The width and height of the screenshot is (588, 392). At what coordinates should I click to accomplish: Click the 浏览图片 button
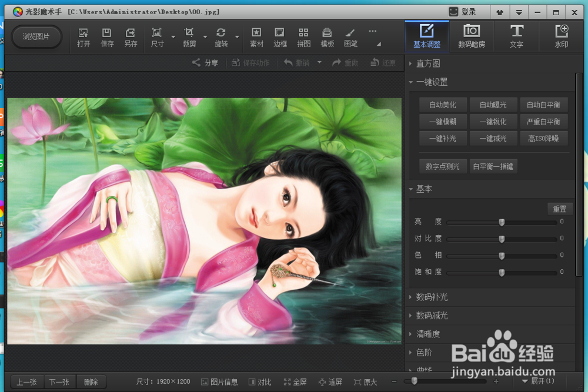coord(36,36)
